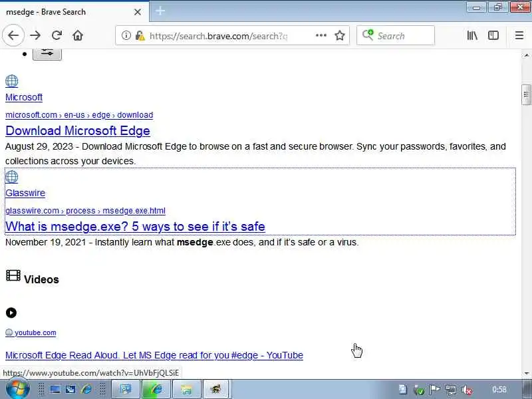Open the Glasswire site name link
The width and height of the screenshot is (532, 399).
(25, 193)
